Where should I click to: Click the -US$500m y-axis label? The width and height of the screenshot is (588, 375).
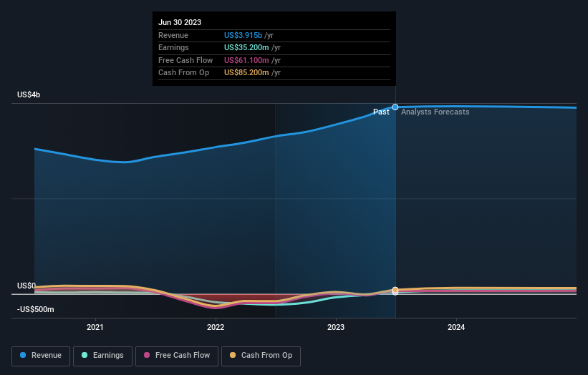click(36, 309)
